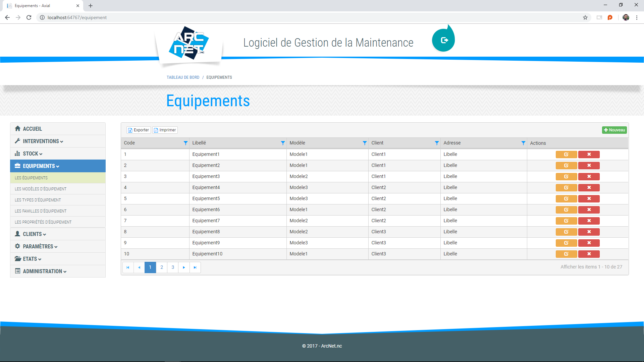
Task: Open Les Modèles d'Équipement submenu item
Action: 41,189
